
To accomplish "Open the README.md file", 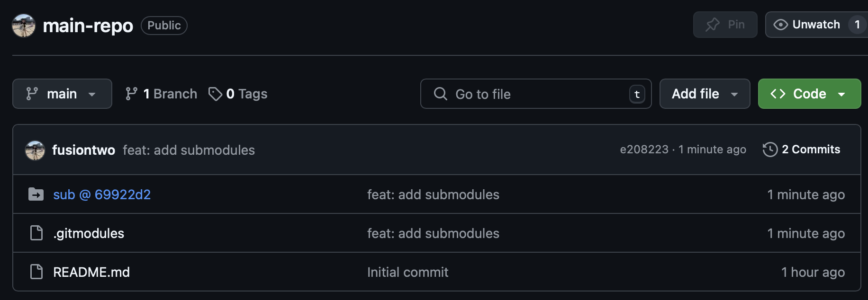I will click(91, 272).
